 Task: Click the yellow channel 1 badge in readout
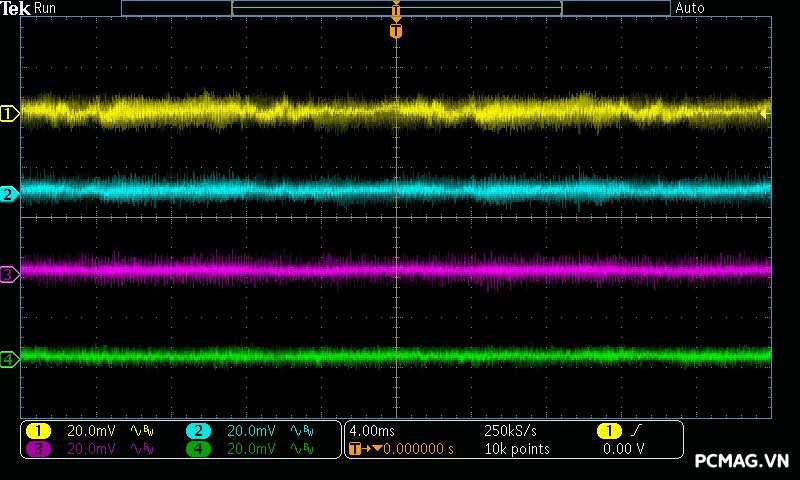coord(38,431)
